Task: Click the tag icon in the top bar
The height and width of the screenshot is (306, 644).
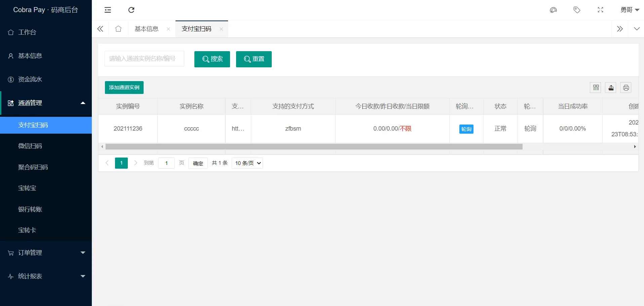Action: (577, 10)
